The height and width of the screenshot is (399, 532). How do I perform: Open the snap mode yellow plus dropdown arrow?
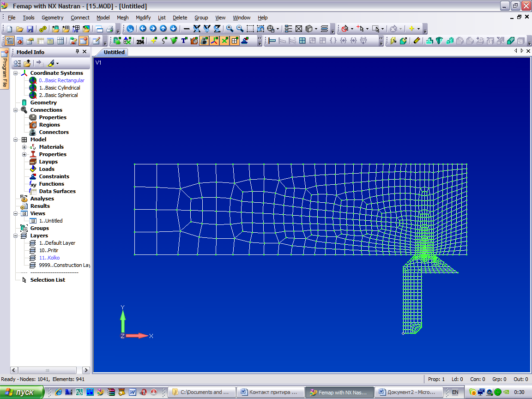click(419, 29)
